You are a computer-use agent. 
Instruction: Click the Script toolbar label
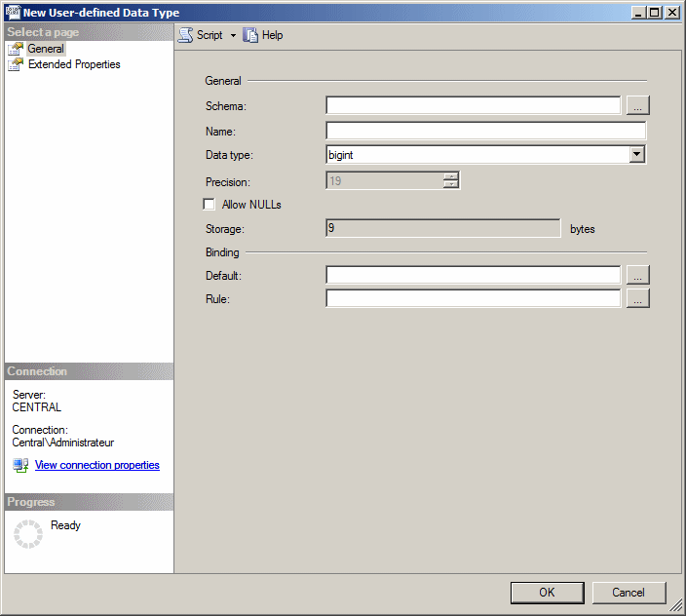tap(210, 35)
